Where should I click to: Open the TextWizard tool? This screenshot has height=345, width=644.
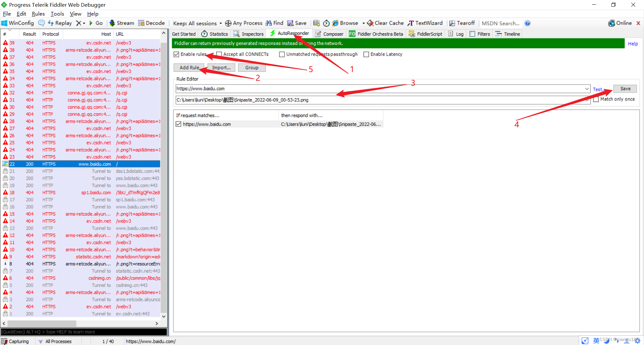425,23
